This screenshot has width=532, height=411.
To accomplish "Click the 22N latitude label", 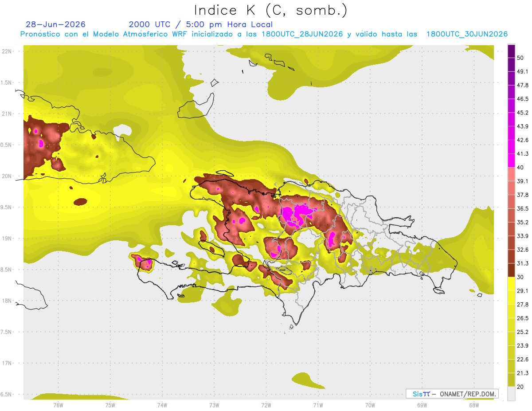I will (7, 51).
